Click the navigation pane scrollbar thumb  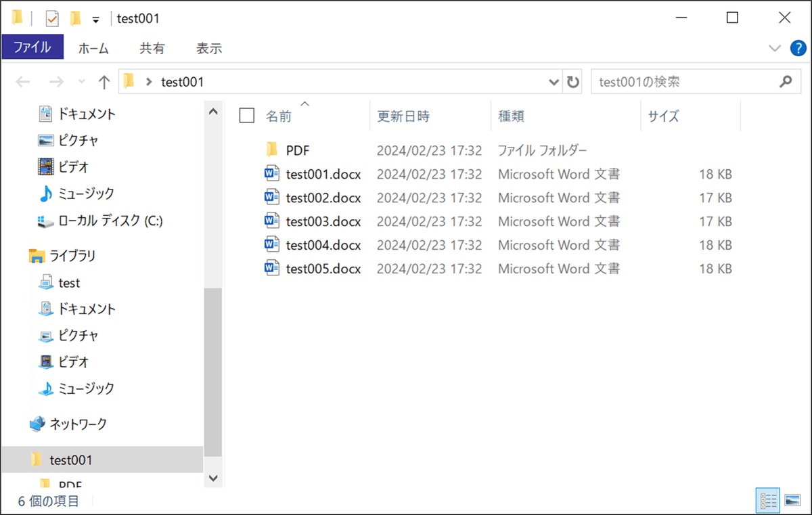click(213, 372)
